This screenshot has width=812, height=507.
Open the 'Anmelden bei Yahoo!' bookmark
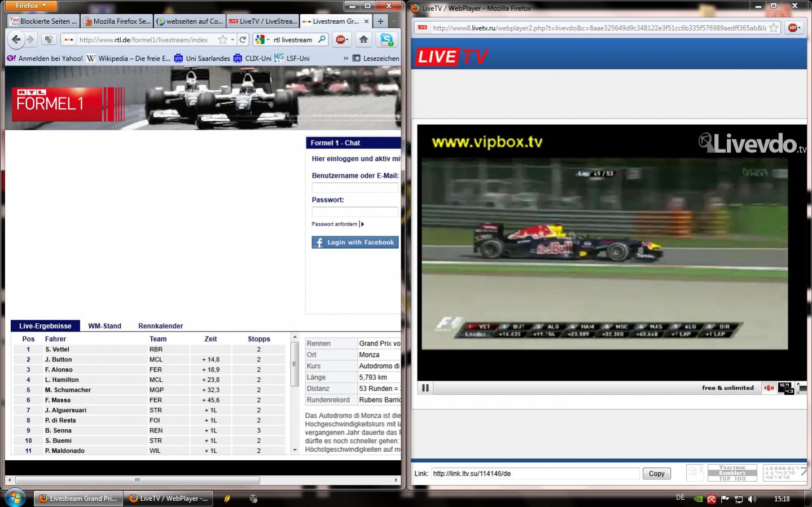45,58
